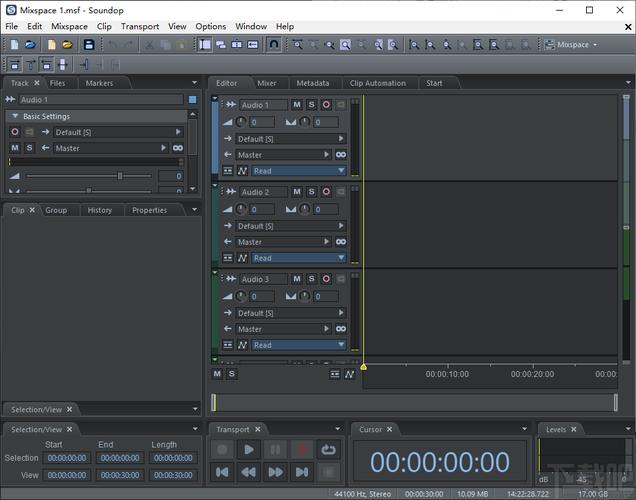The image size is (636, 500).
Task: Toggle master Mute below the track list
Action: coord(217,374)
